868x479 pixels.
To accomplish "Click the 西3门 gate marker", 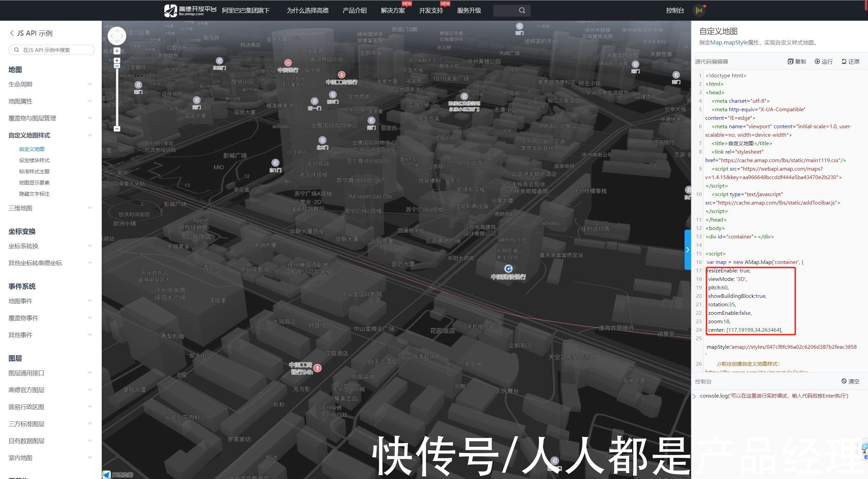I will 333,95.
